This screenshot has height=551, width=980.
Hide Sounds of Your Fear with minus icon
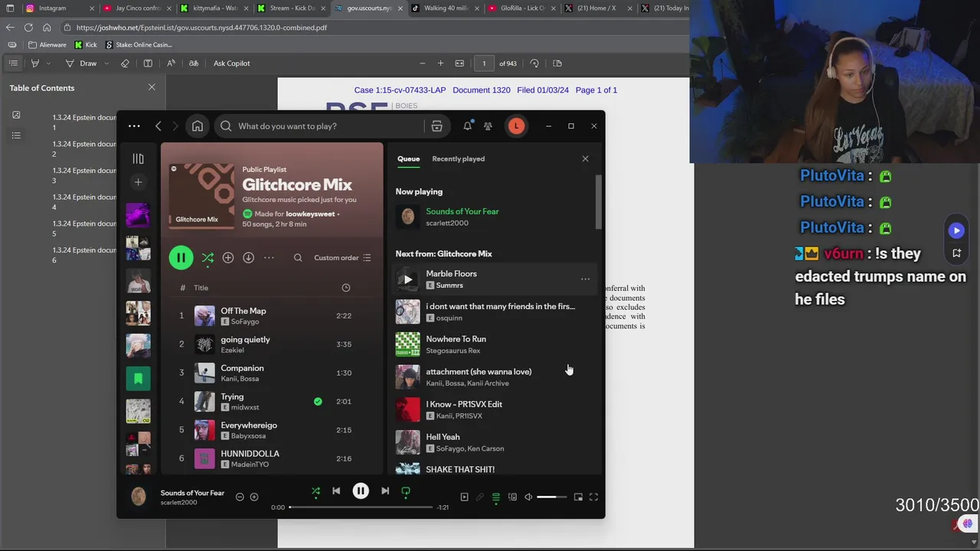[x=240, y=497]
